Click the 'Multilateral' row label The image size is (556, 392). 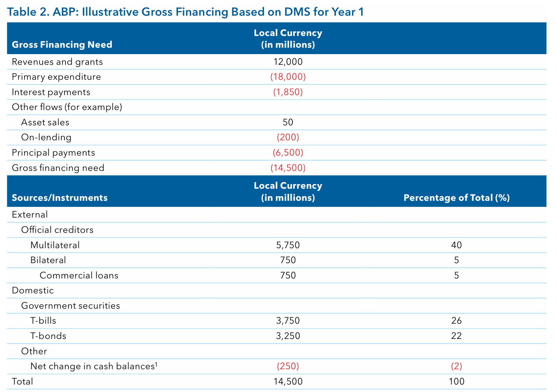(55, 245)
